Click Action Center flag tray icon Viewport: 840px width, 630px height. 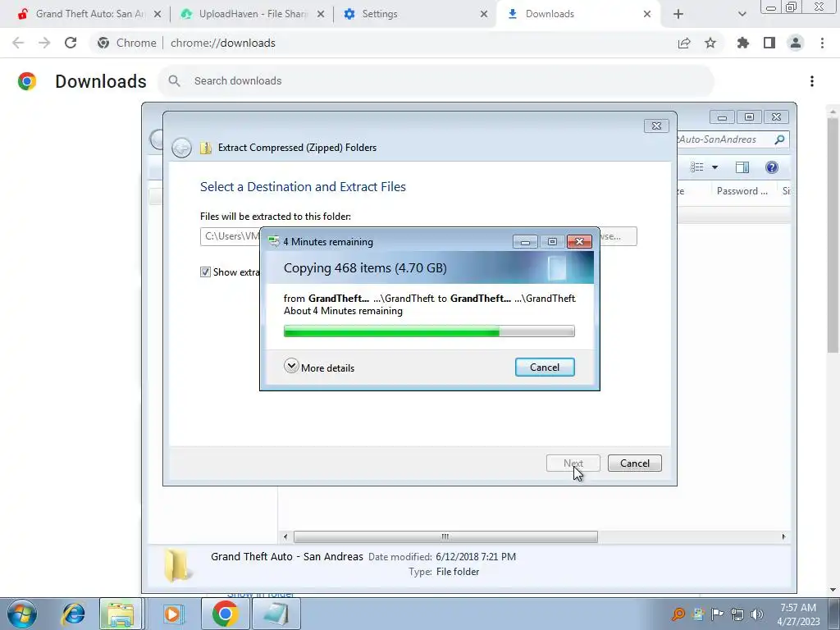click(x=718, y=614)
